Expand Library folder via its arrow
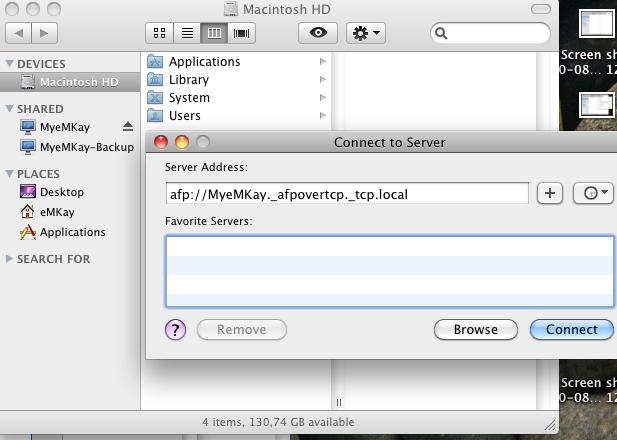The height and width of the screenshot is (440, 617). click(x=323, y=79)
